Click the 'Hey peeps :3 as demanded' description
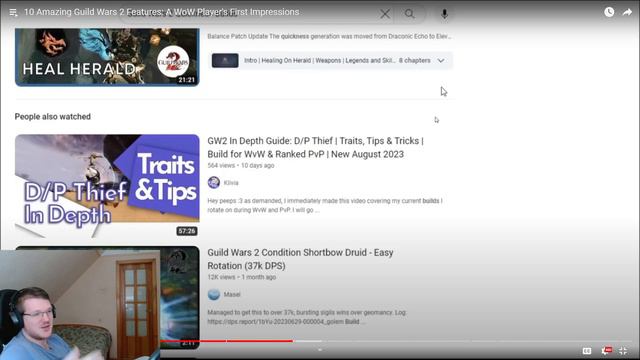 pos(325,205)
